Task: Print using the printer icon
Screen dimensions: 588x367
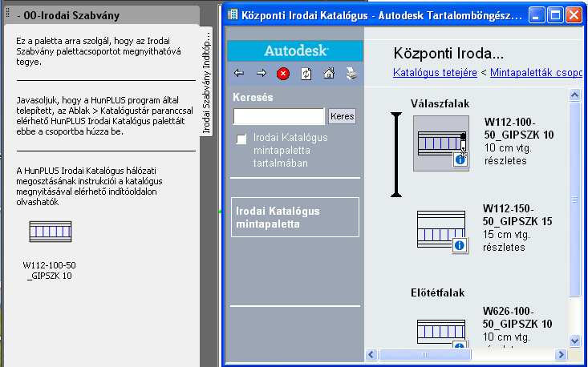Action: pyautogui.click(x=351, y=74)
